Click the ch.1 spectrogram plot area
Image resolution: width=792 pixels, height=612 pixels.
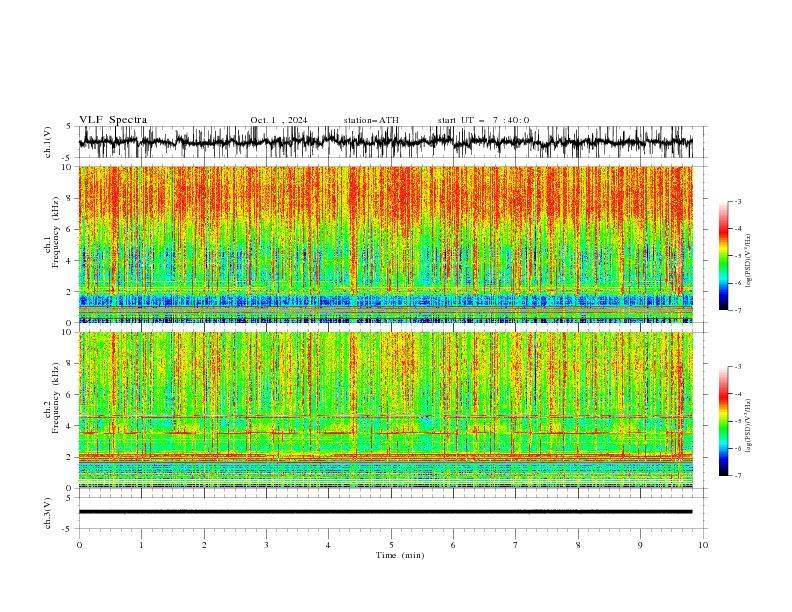point(385,244)
